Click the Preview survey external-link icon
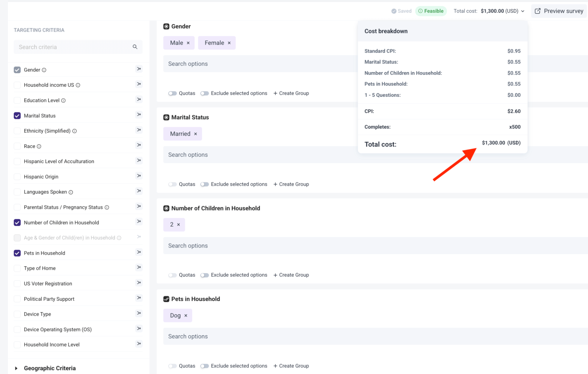The image size is (588, 374). 537,11
